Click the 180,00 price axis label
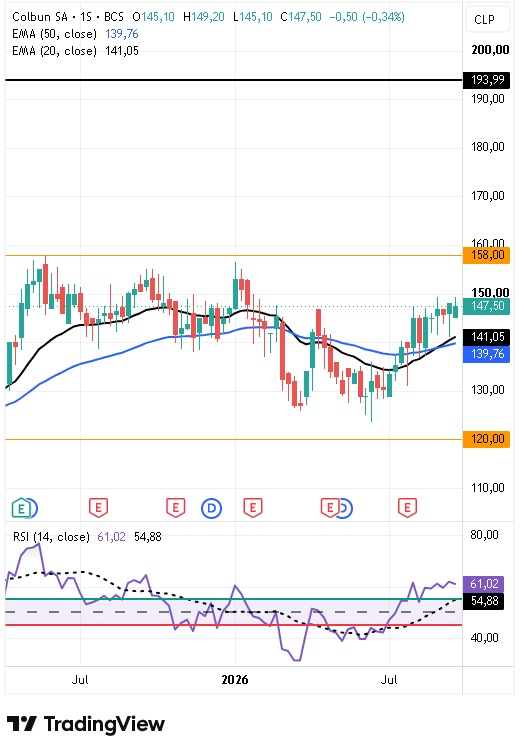This screenshot has width=524, height=739. point(488,147)
